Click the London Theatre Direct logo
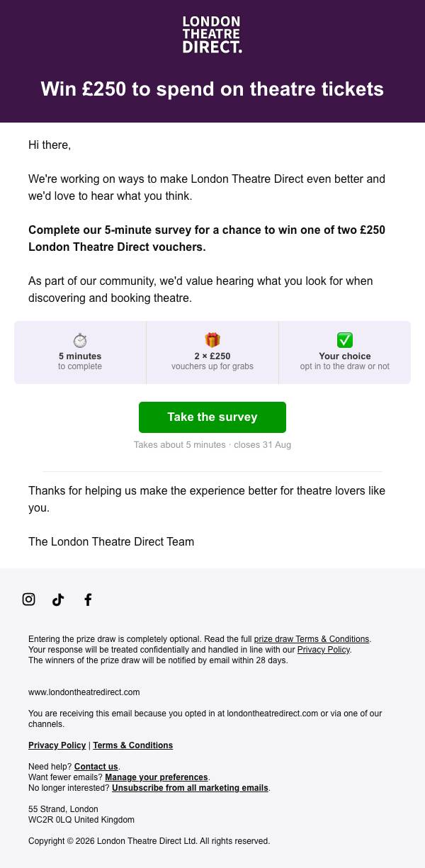425x868 pixels. (x=212, y=35)
